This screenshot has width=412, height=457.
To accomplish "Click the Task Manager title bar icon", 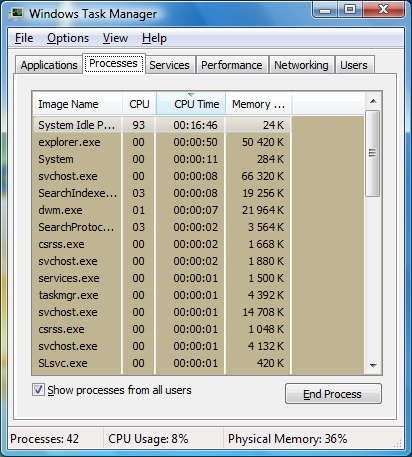I will 16,14.
